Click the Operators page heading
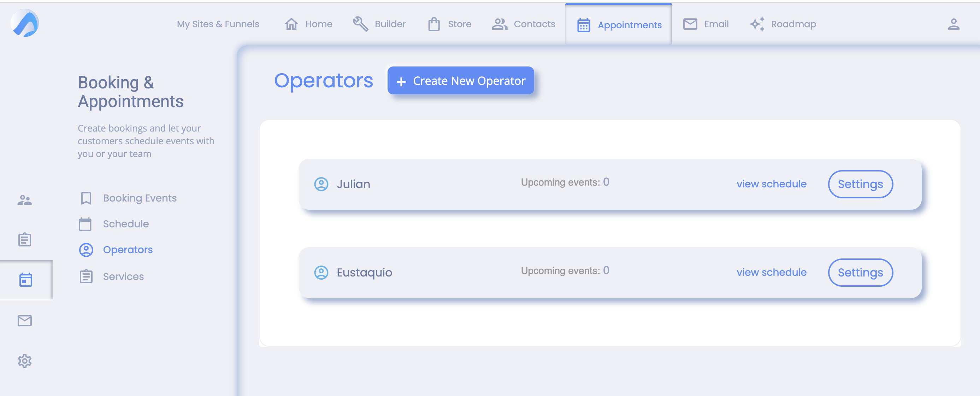The image size is (980, 396). pos(323,81)
